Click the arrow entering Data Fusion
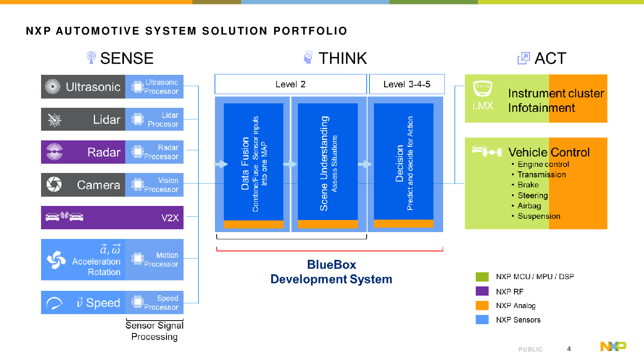The width and height of the screenshot is (644, 362). tap(221, 164)
